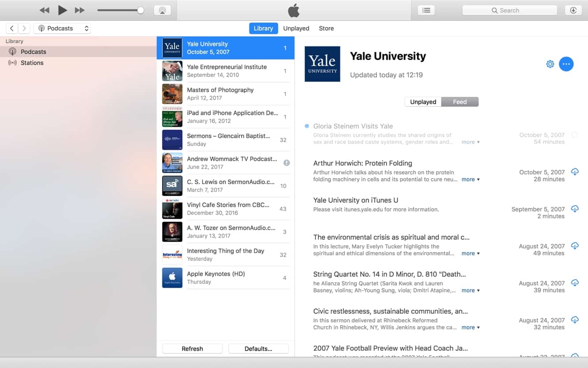
Task: Open the AirPlay output button
Action: (162, 10)
